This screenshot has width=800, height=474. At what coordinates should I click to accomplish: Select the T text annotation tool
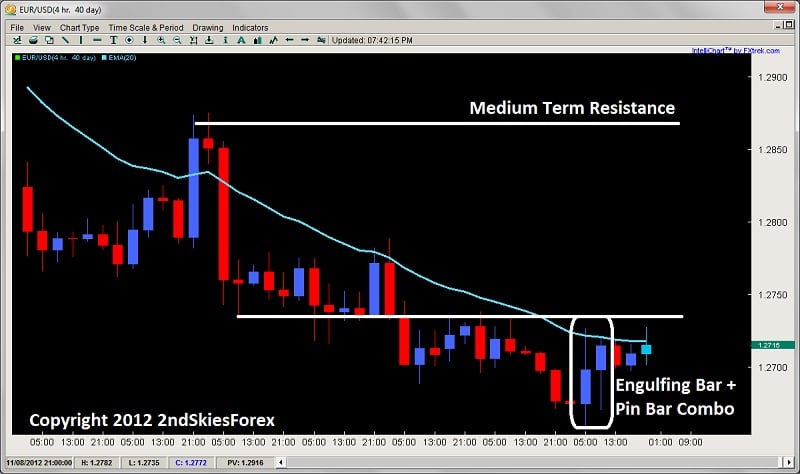113,40
